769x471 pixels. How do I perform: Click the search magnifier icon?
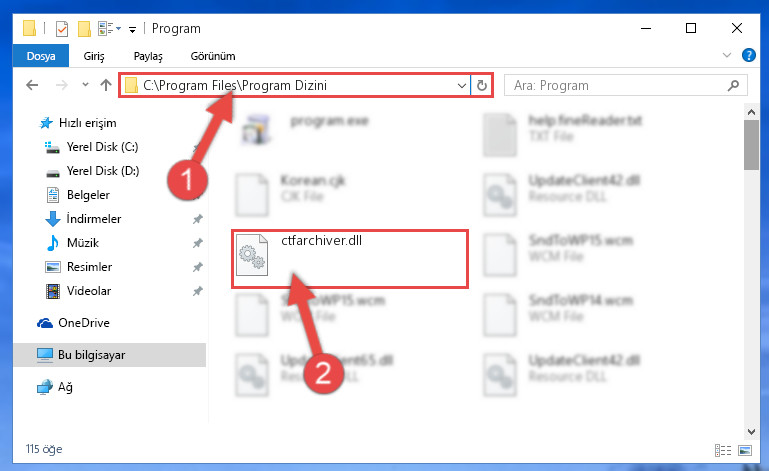pyautogui.click(x=733, y=85)
